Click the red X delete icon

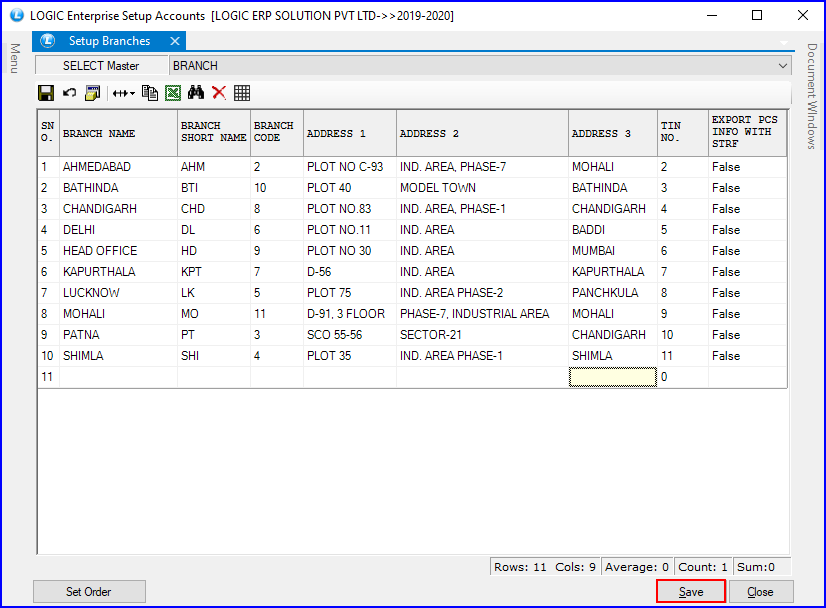(x=219, y=93)
